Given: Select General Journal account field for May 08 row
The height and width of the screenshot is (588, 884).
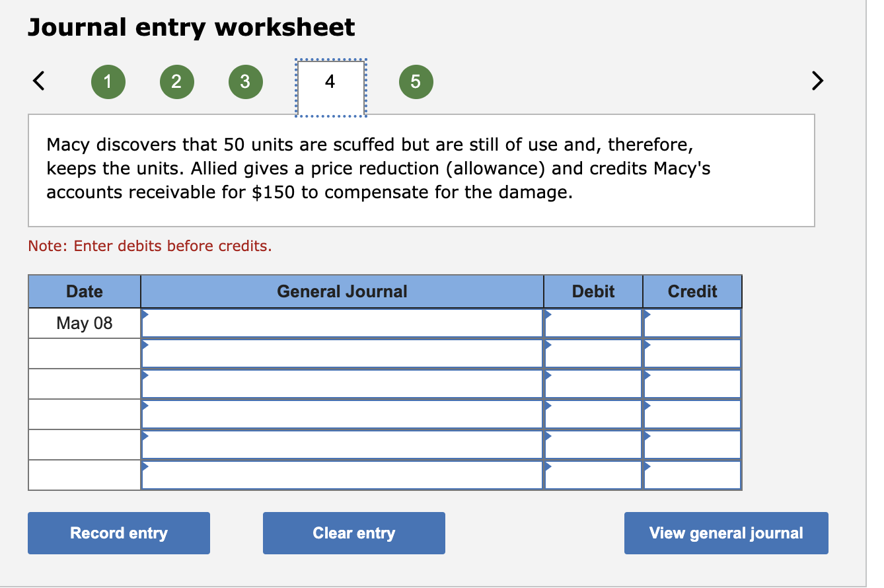Looking at the screenshot, I should 342,323.
